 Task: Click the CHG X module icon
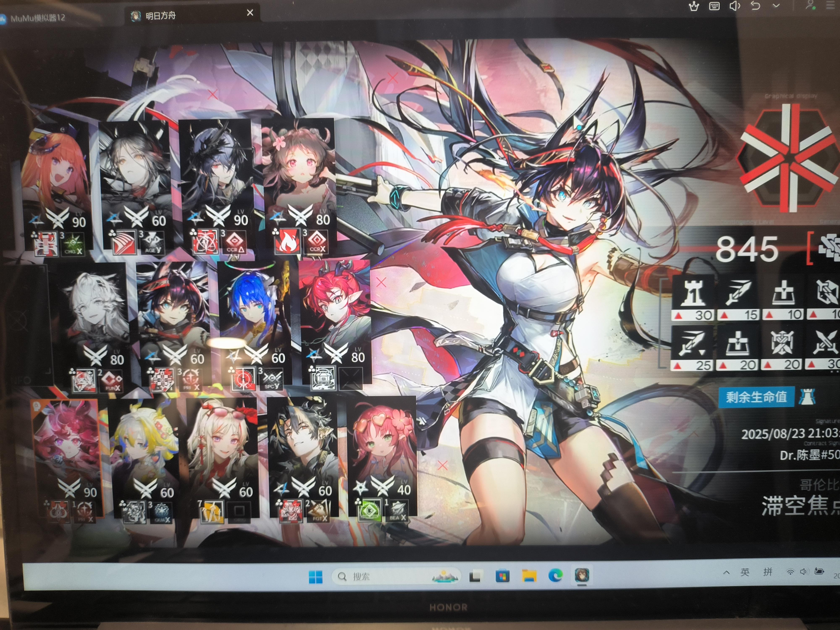coord(73,244)
